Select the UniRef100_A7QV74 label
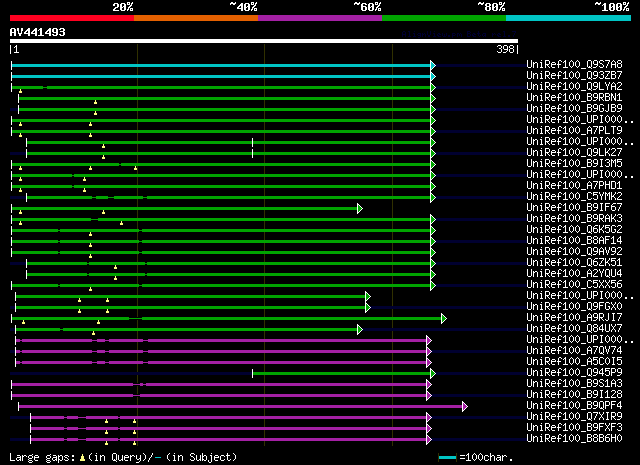This screenshot has height=465, width=640. (574, 351)
